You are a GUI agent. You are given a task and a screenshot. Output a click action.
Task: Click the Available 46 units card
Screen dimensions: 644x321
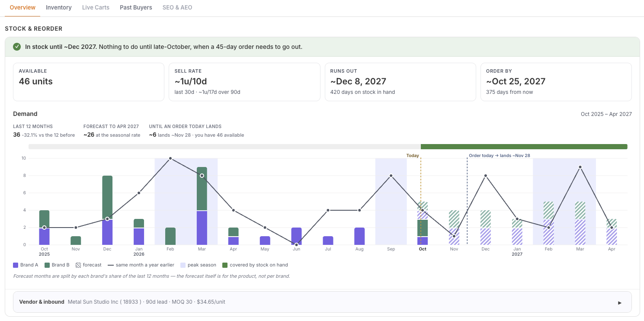pos(89,82)
